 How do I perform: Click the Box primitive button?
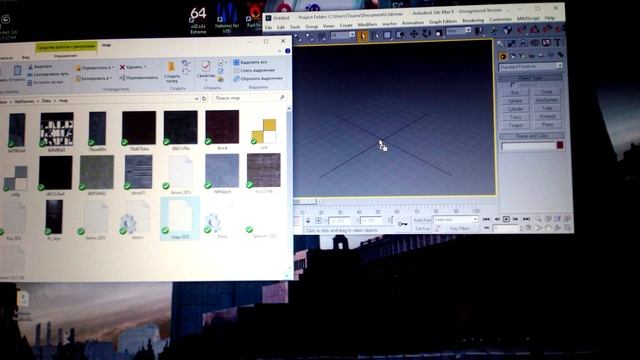[x=515, y=93]
